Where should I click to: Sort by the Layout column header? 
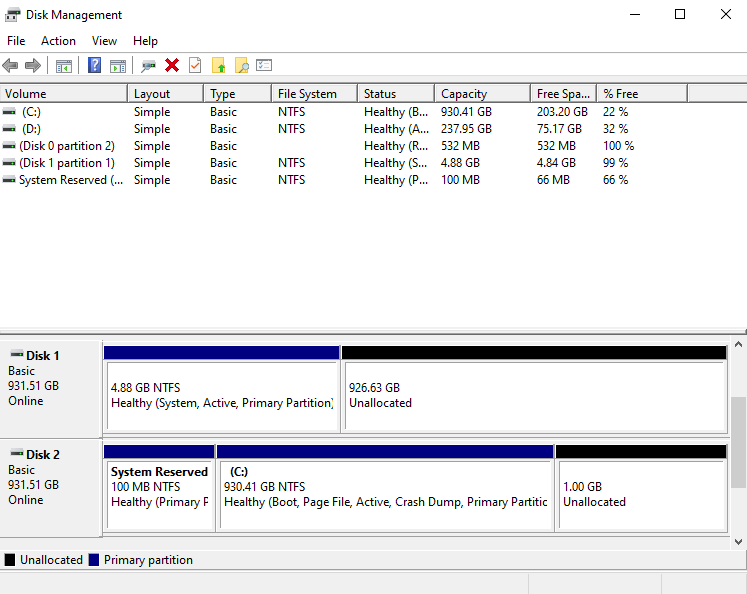pyautogui.click(x=166, y=94)
